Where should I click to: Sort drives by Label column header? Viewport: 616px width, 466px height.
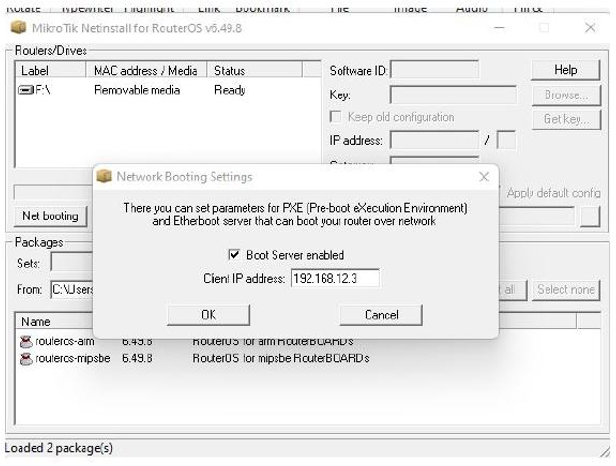pyautogui.click(x=51, y=70)
